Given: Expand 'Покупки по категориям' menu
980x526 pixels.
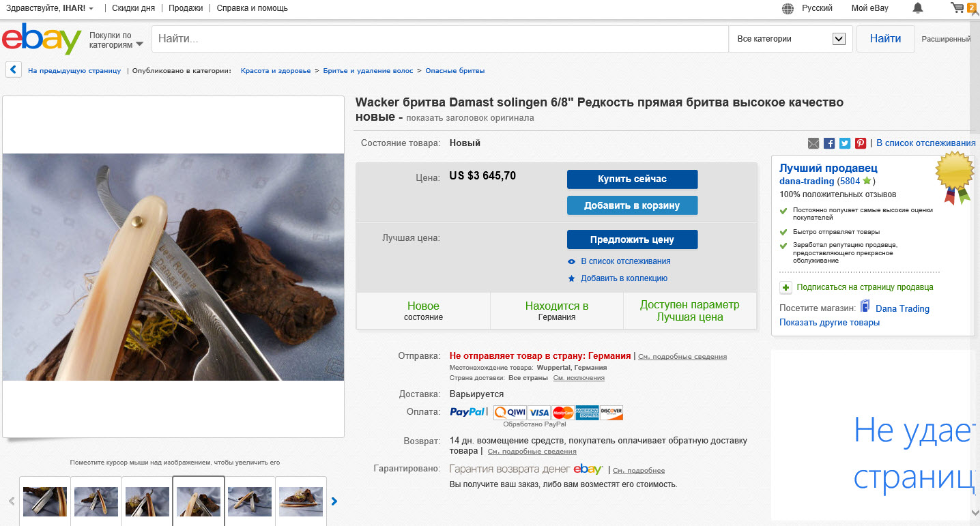Looking at the screenshot, I should (x=116, y=40).
